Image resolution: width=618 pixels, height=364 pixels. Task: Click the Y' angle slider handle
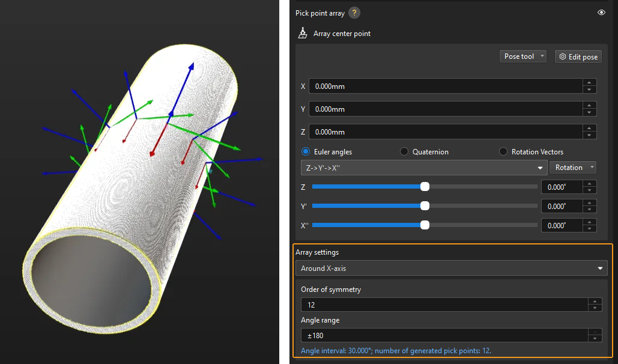[x=425, y=206]
